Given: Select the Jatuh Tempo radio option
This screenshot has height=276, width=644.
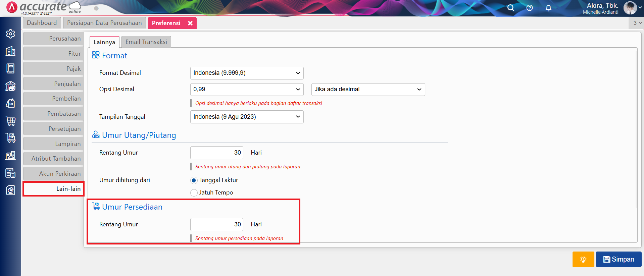Looking at the screenshot, I should click(194, 193).
